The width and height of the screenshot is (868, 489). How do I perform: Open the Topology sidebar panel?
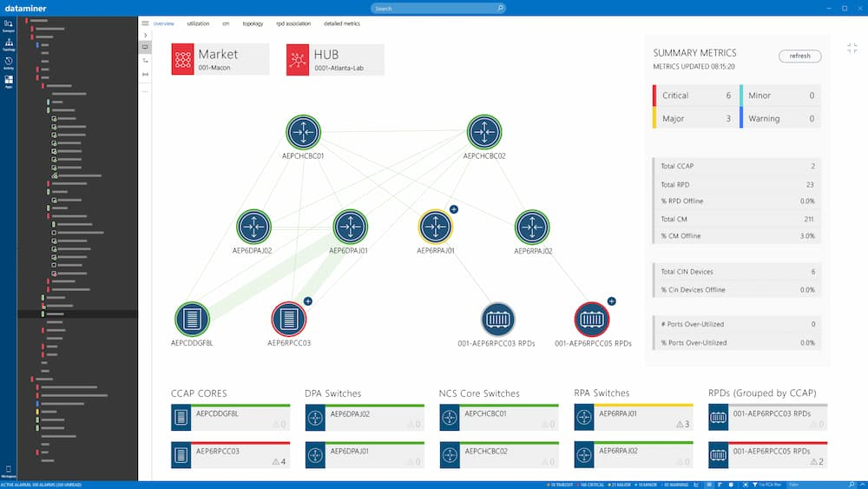tap(9, 44)
